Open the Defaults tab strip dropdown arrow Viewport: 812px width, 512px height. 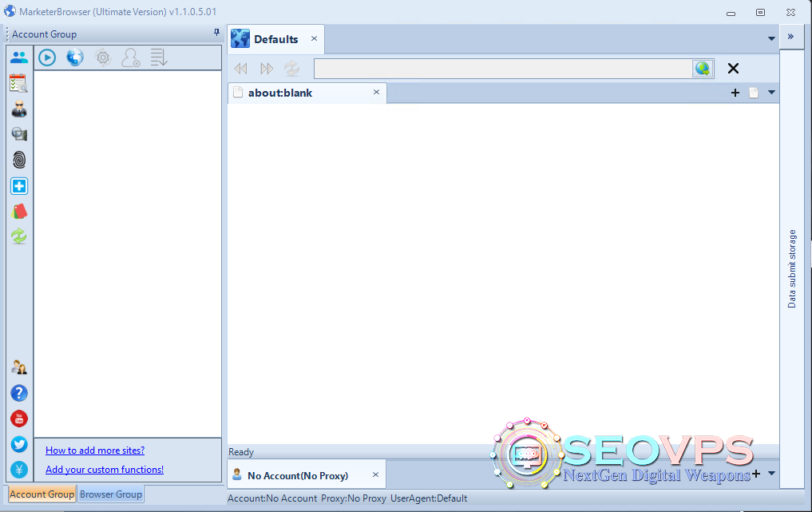(771, 39)
